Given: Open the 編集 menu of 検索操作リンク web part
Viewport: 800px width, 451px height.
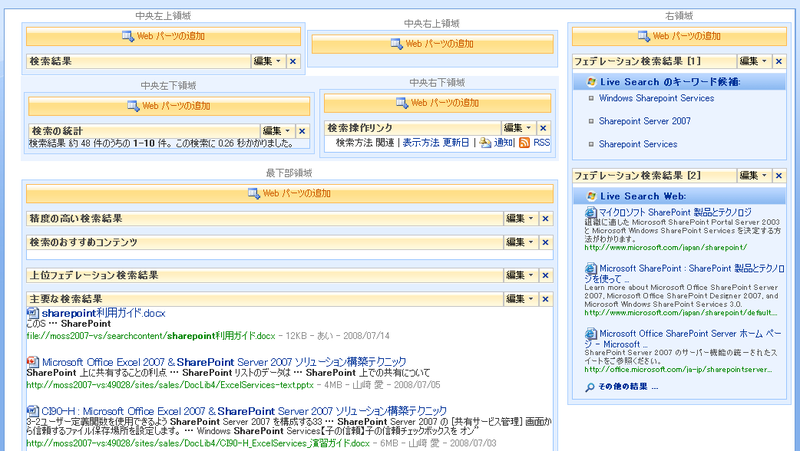Looking at the screenshot, I should pyautogui.click(x=517, y=128).
